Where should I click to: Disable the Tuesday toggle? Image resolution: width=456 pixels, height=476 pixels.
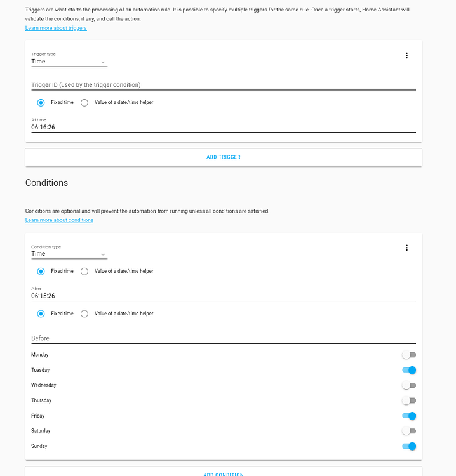coord(409,370)
